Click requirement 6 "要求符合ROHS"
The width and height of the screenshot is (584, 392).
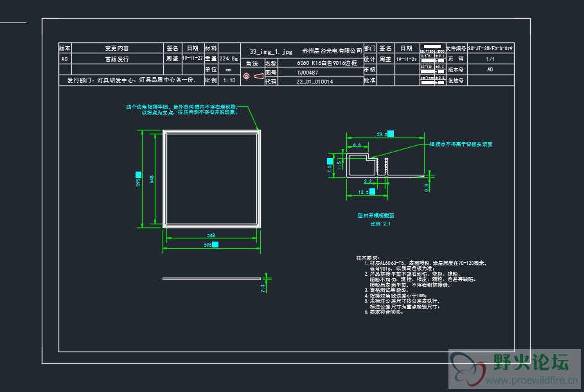(384, 312)
